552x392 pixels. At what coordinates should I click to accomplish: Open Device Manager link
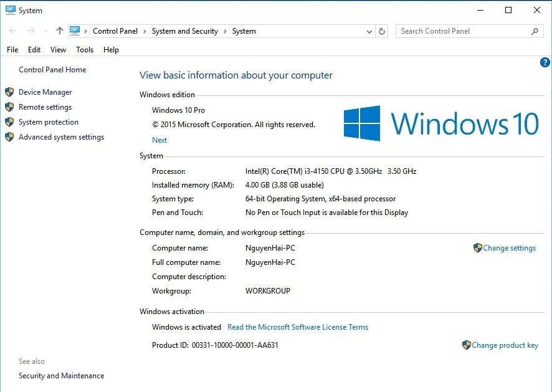(x=45, y=92)
